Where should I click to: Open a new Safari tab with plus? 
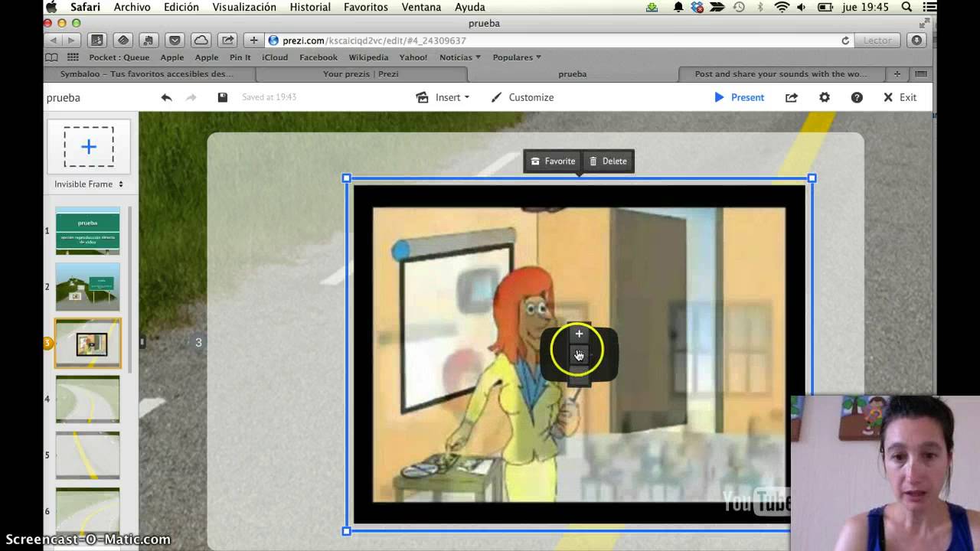(897, 74)
